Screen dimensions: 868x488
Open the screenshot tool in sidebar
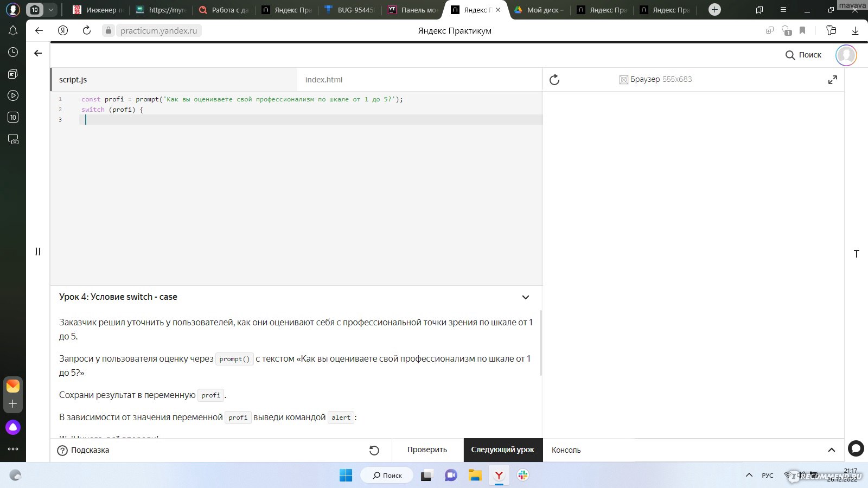tap(13, 139)
